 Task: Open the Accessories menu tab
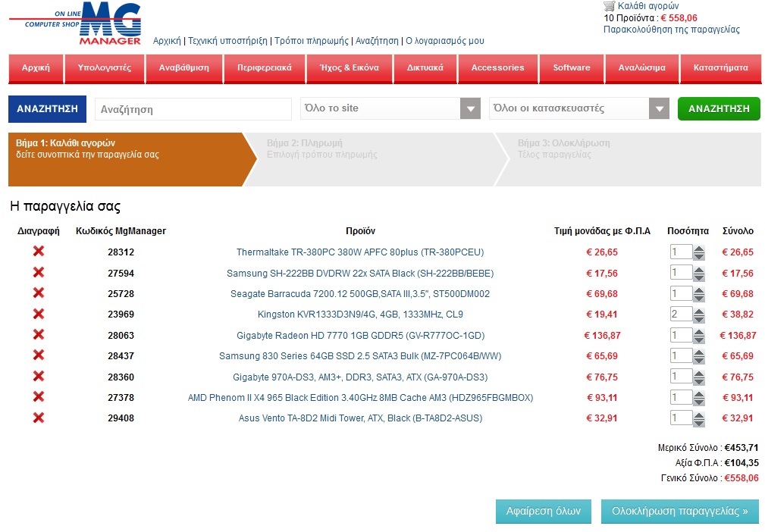[497, 68]
